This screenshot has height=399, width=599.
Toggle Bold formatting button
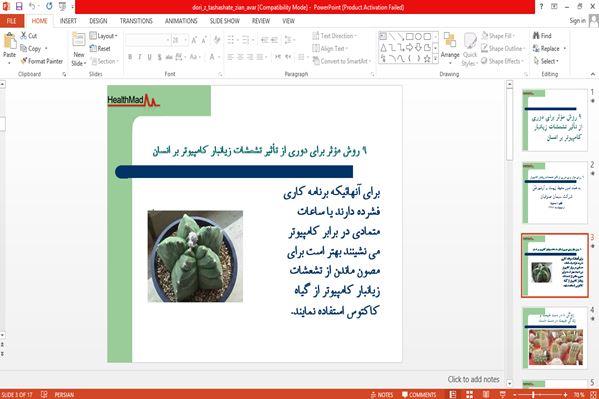[x=130, y=57]
